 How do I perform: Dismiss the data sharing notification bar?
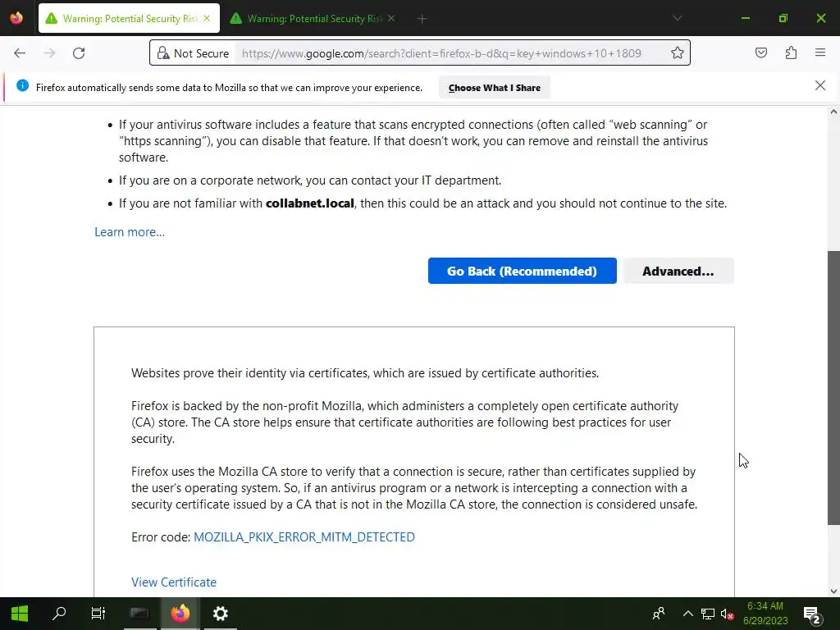point(820,85)
